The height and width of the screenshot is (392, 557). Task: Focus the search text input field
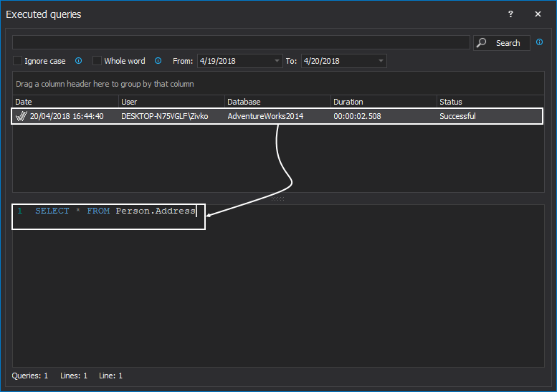241,42
